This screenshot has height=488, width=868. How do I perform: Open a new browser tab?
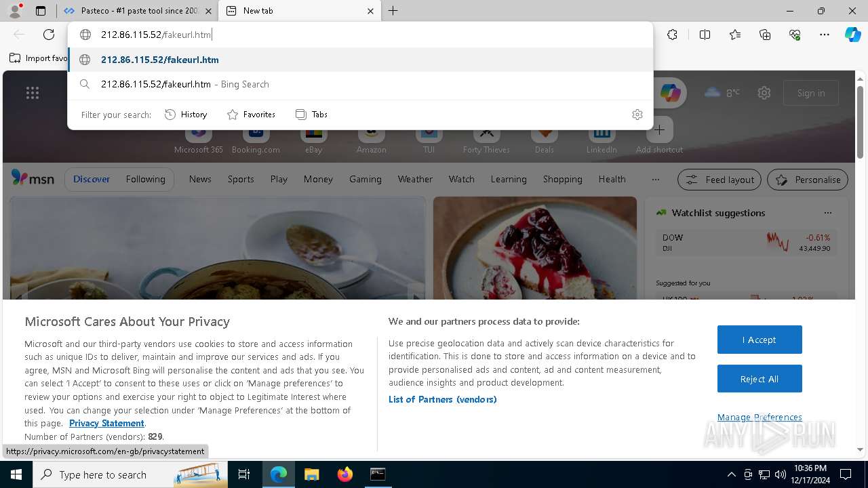393,11
